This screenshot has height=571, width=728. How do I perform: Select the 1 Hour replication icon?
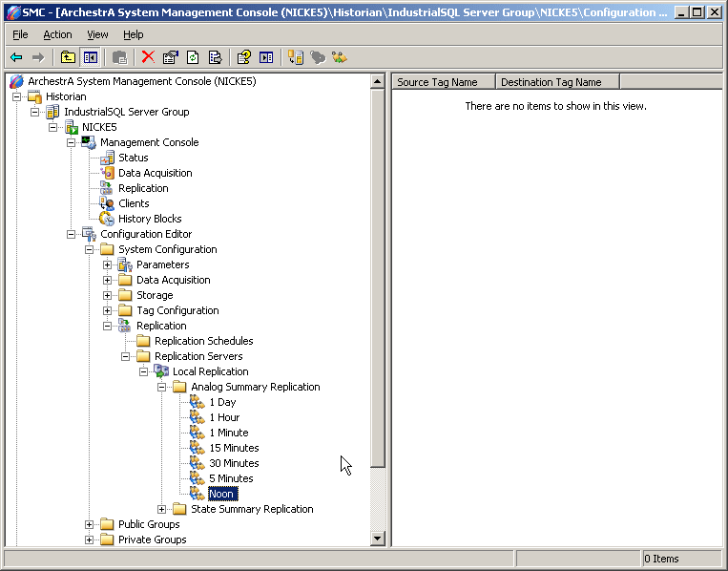point(198,417)
